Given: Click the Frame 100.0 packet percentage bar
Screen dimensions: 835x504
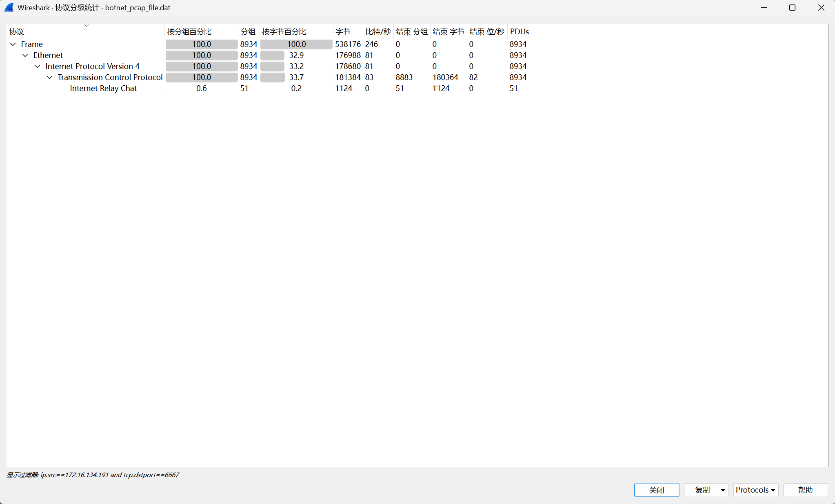Looking at the screenshot, I should [202, 44].
